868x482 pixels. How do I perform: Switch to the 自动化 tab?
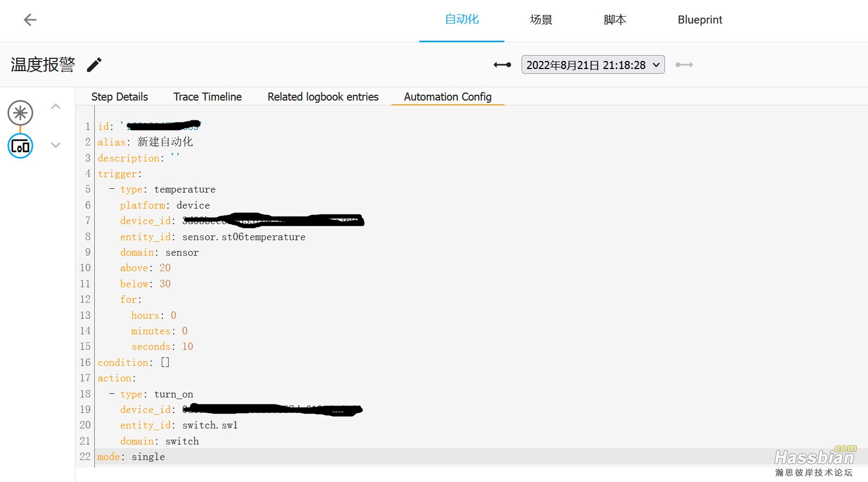pyautogui.click(x=462, y=20)
